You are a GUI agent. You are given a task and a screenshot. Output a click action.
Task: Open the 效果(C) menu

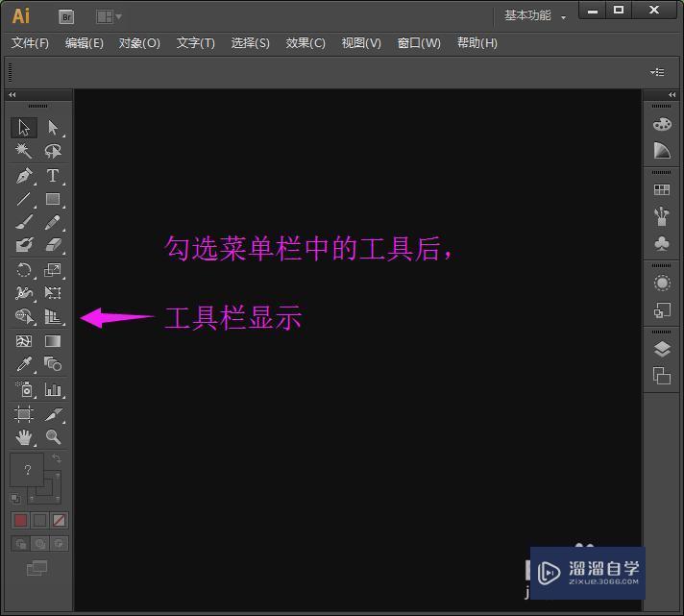[x=305, y=42]
